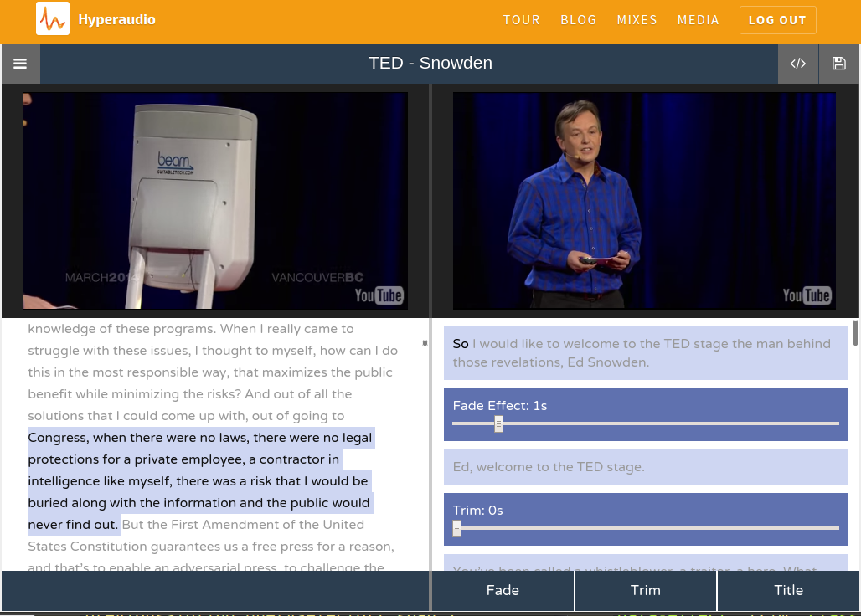Click the Trim slider handle
The width and height of the screenshot is (861, 616).
456,528
